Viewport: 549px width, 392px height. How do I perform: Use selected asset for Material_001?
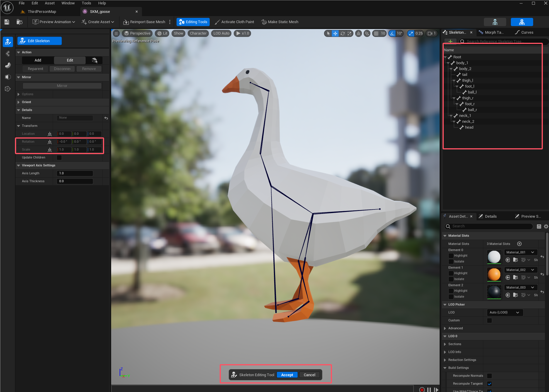point(508,260)
